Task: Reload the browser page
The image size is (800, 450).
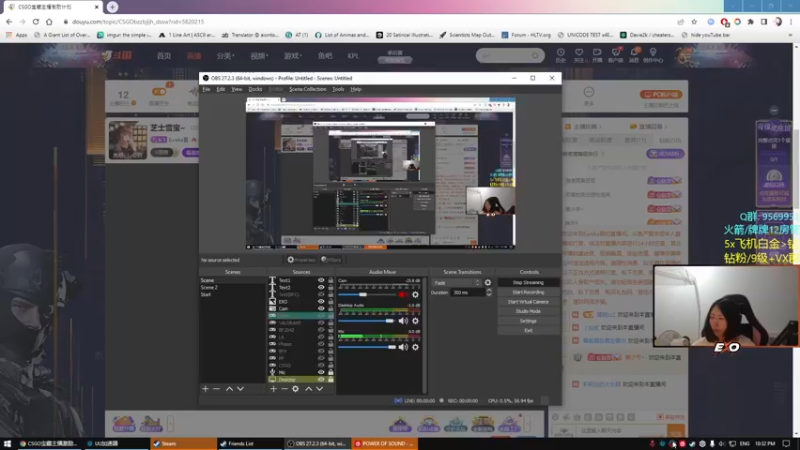Action: 36,22
